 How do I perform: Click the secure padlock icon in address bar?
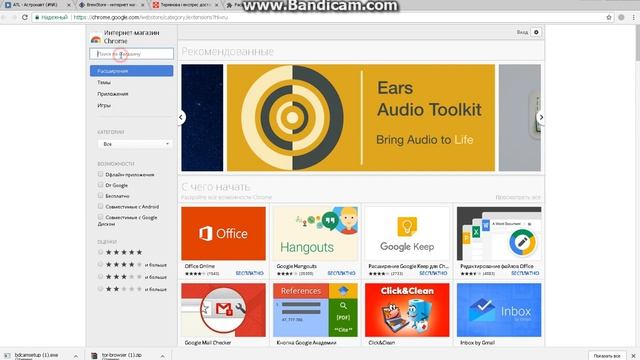point(37,17)
